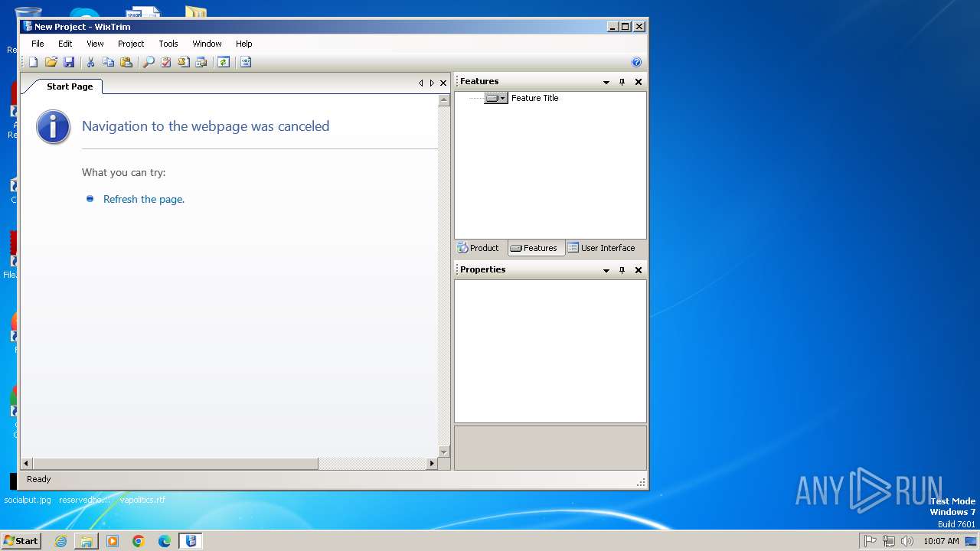Image resolution: width=980 pixels, height=551 pixels.
Task: Open the View menu
Action: (x=95, y=44)
